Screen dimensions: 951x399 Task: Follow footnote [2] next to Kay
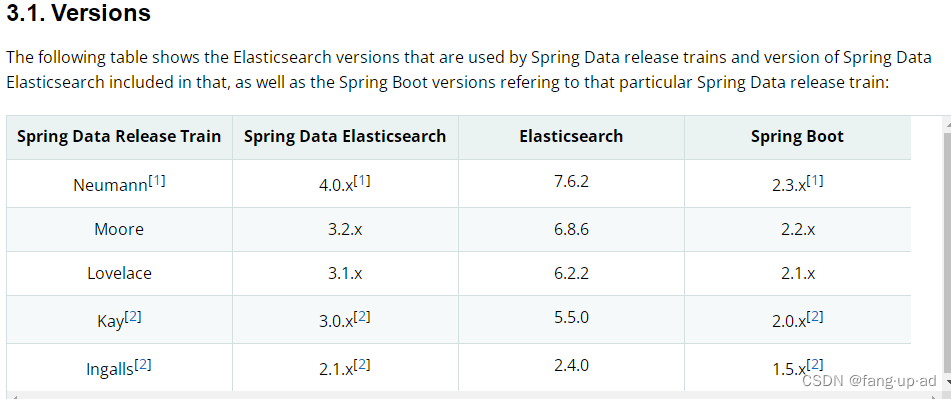(133, 317)
